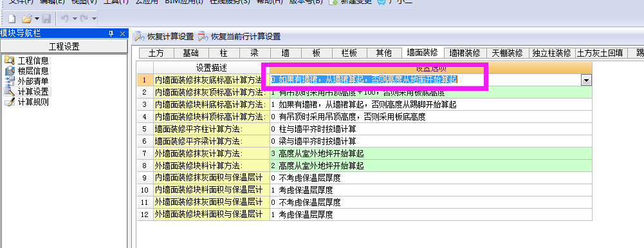Screen dimensions: 644x248
Task: Click row 9 option '0 不考虑保温层厚度'
Action: [431, 178]
